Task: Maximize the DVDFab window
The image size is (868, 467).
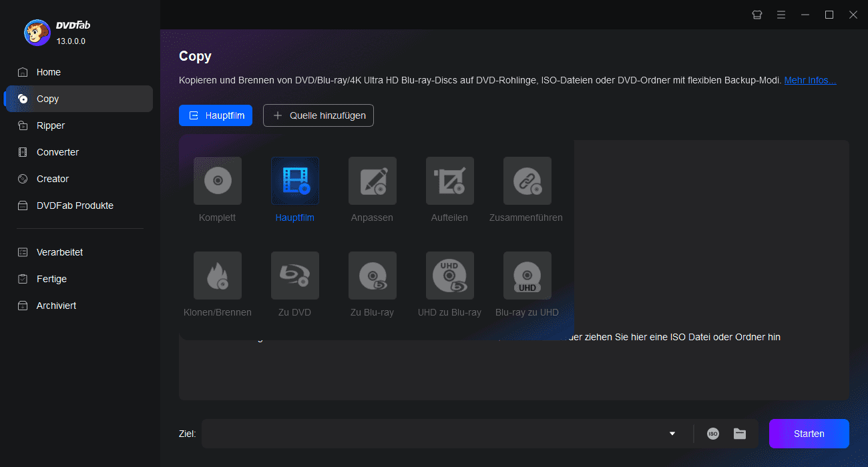Action: pyautogui.click(x=829, y=15)
